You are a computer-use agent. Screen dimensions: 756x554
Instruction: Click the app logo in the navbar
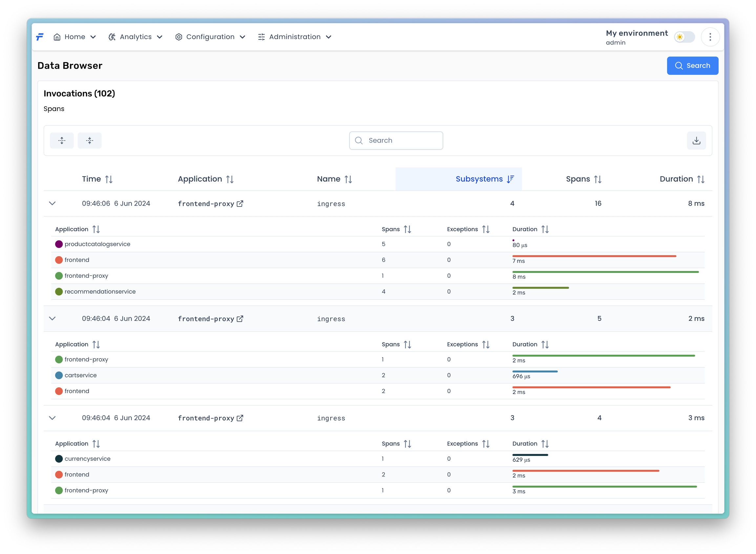tap(40, 37)
